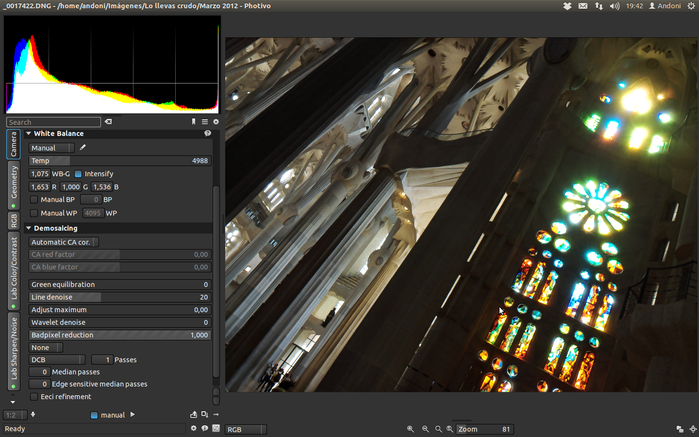Click crosshair icon at bottom right corner
The width and height of the screenshot is (699, 437).
tap(693, 429)
